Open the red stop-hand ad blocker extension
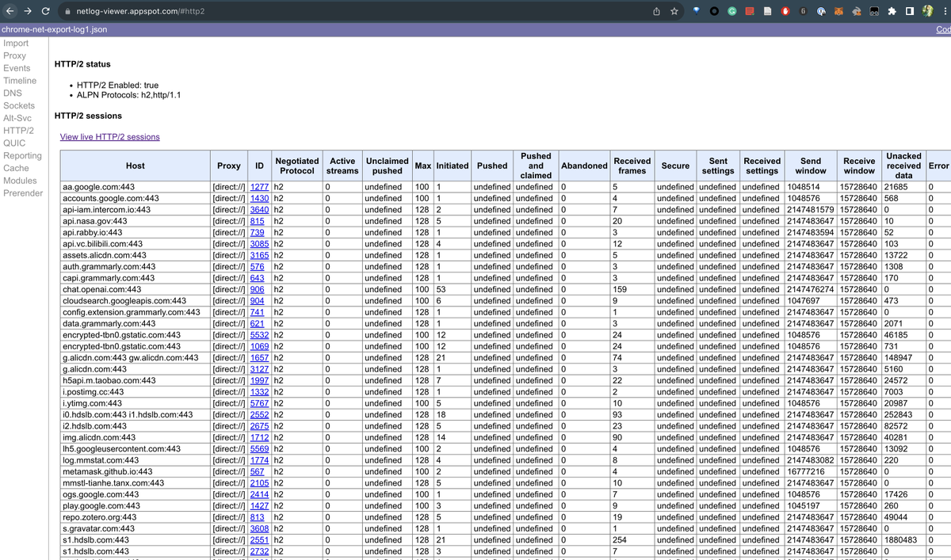The image size is (951, 560). tap(785, 11)
